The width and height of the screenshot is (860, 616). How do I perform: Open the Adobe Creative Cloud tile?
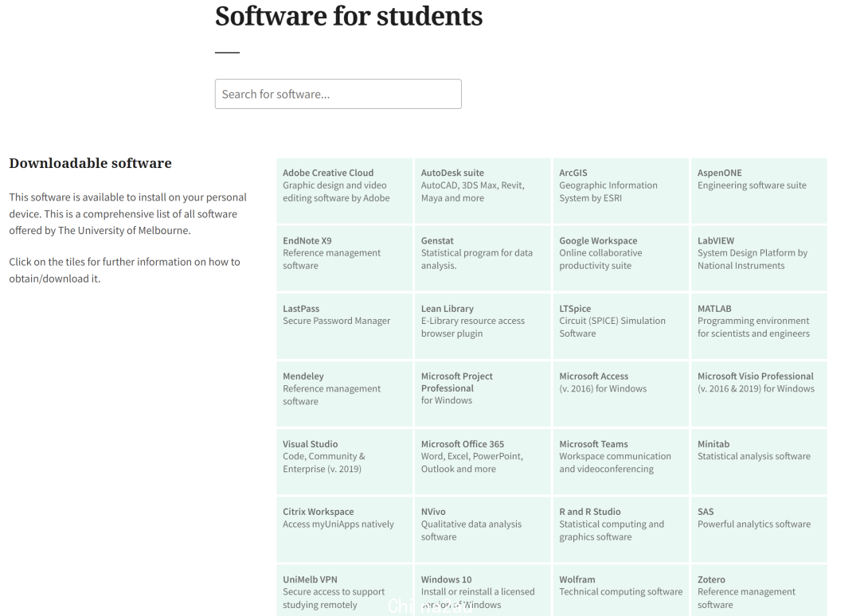coord(345,191)
